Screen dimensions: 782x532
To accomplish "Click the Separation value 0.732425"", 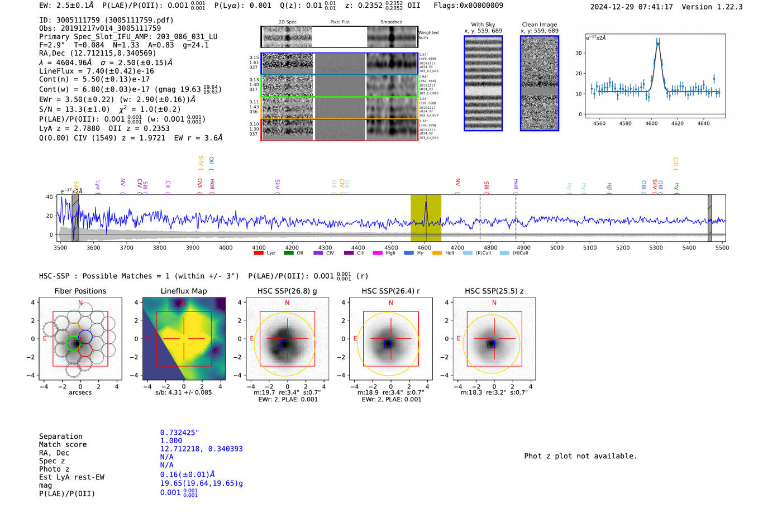I will pos(180,433).
